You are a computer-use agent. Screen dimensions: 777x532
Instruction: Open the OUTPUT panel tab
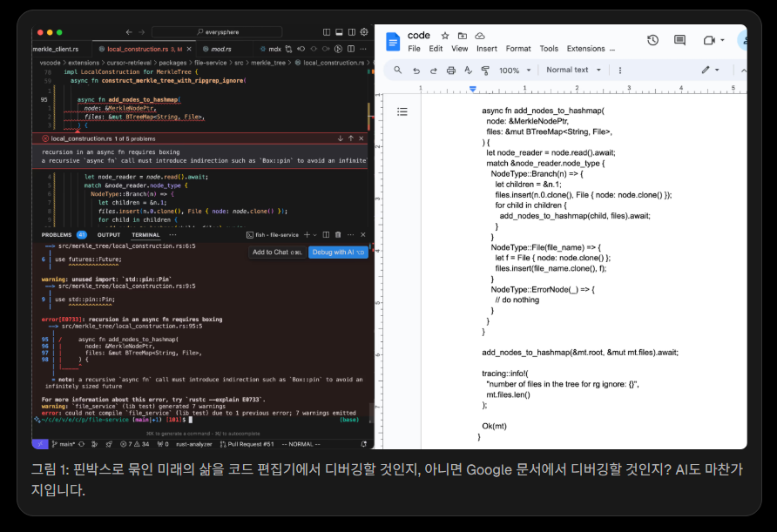(109, 235)
